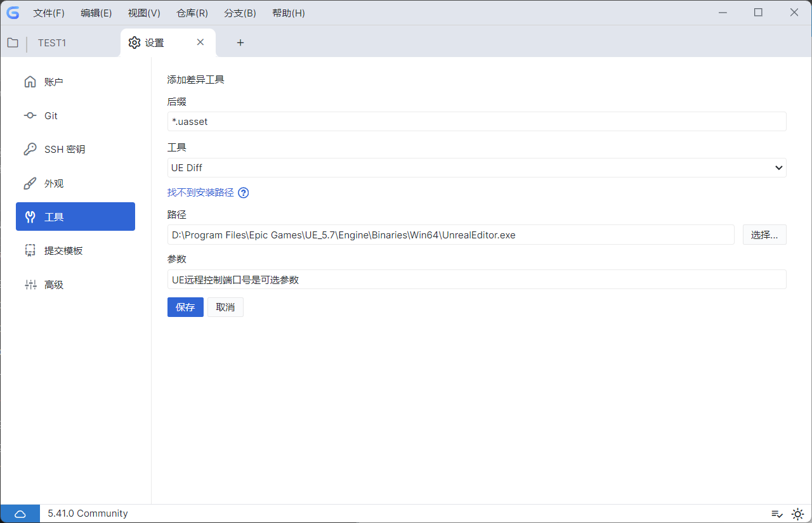Viewport: 812px width, 523px height.
Task: Open the 帮助 menu
Action: [x=288, y=13]
